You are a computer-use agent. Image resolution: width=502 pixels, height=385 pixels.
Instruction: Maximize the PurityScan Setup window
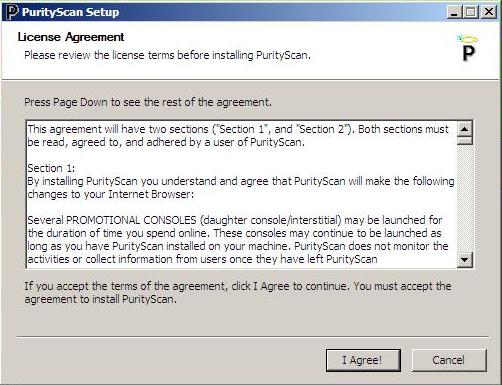(471, 12)
